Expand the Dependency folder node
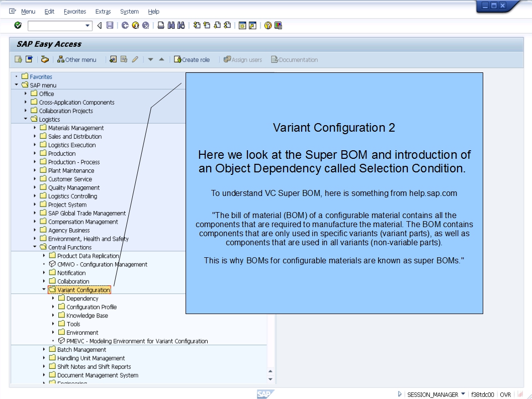532x399 pixels. 53,298
